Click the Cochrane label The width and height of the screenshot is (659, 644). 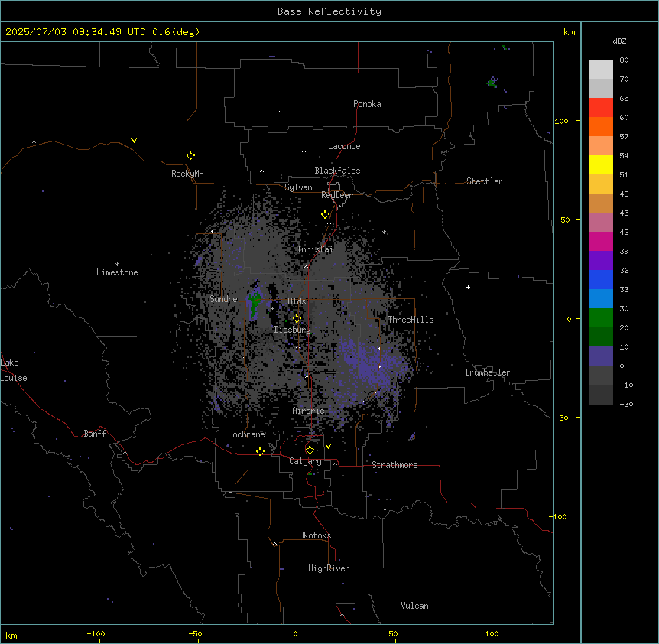(x=246, y=434)
